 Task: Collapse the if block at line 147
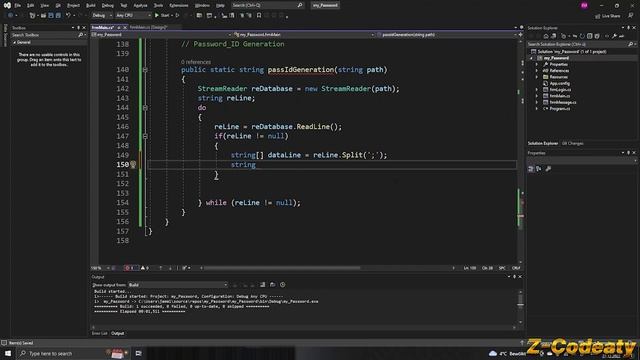pos(145,136)
